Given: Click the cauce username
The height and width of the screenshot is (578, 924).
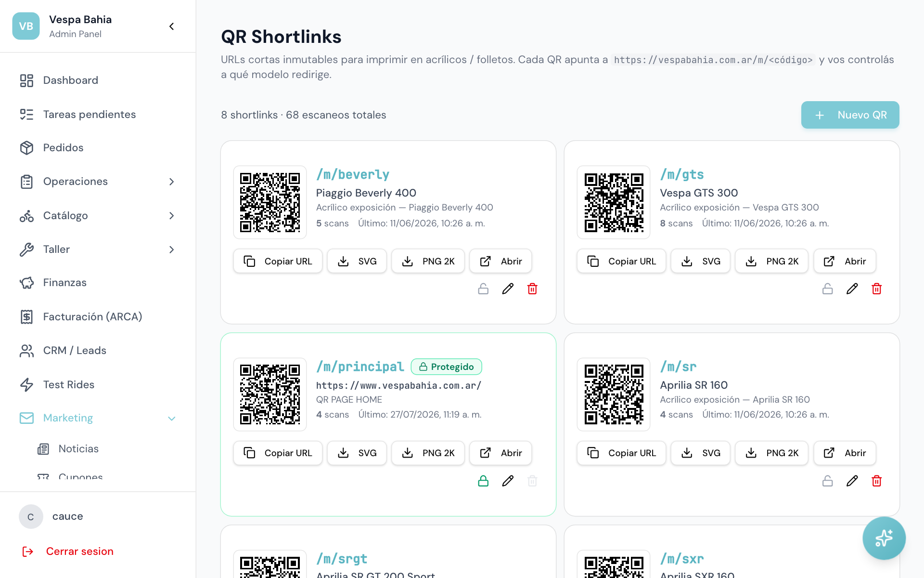Looking at the screenshot, I should [x=67, y=516].
